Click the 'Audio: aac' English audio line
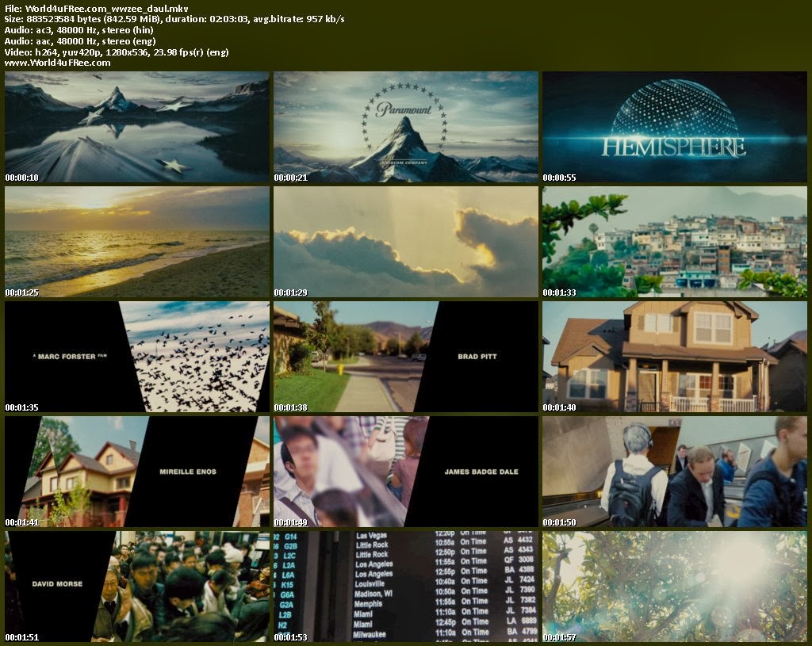Image resolution: width=812 pixels, height=646 pixels. (x=80, y=41)
